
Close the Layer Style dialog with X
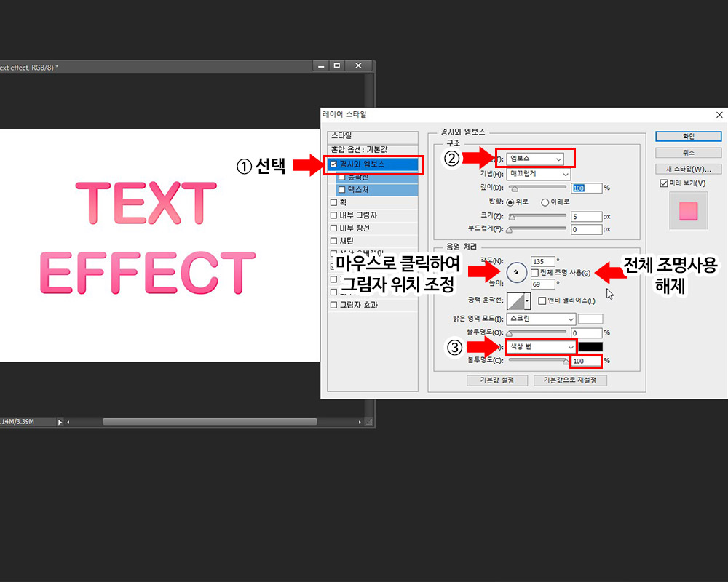point(719,115)
